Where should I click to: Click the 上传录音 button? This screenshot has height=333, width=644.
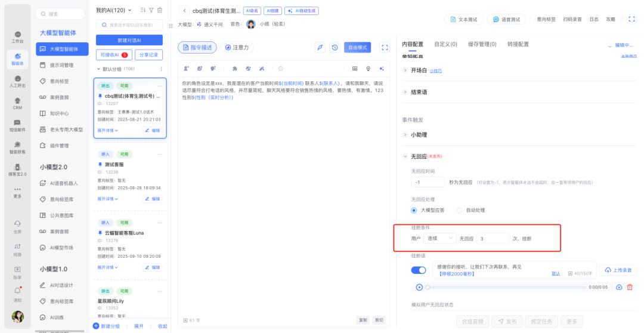[x=618, y=270]
